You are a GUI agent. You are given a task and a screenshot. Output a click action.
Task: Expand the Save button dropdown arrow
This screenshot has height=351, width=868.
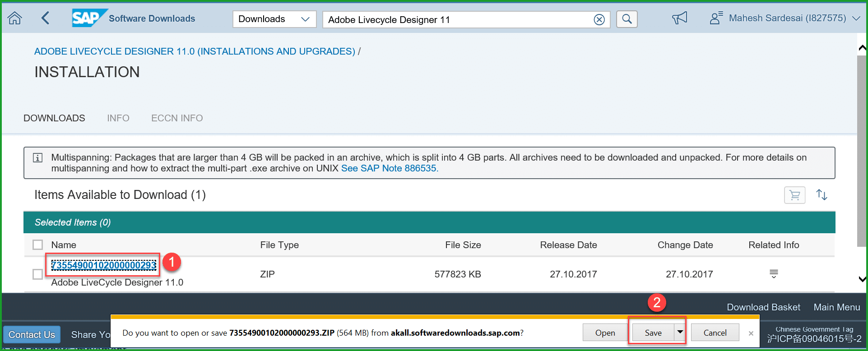(x=680, y=333)
